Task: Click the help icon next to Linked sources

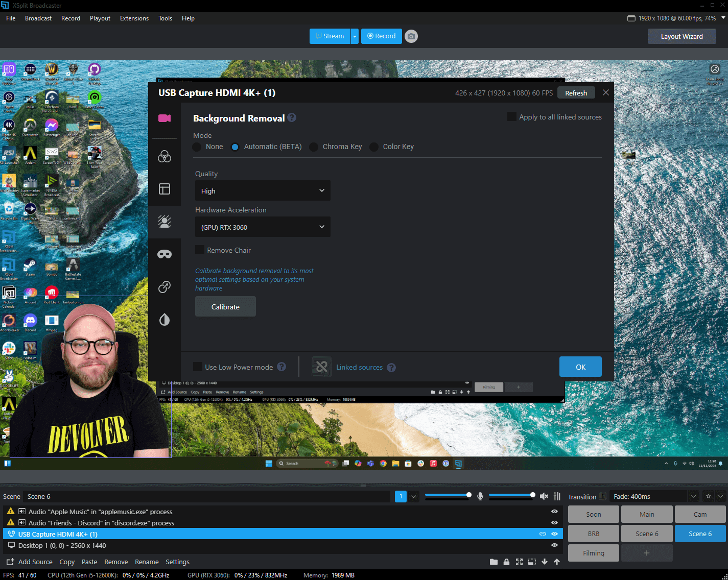Action: pos(391,368)
